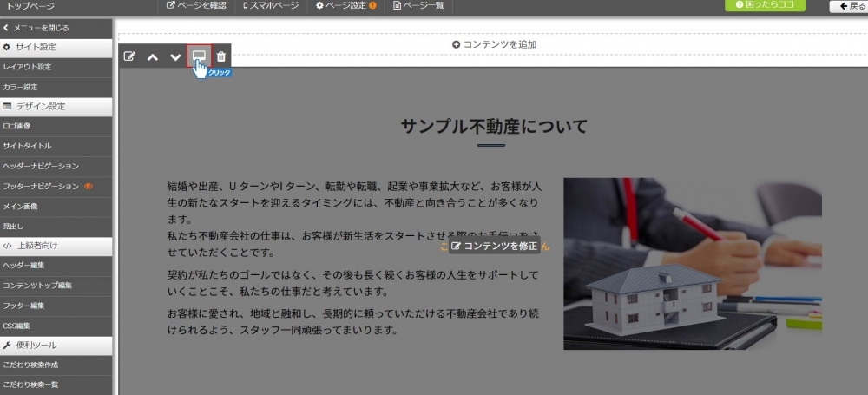Click the plus icon on コンテンツを追加
Viewport: 868px width, 395px height.
[457, 44]
